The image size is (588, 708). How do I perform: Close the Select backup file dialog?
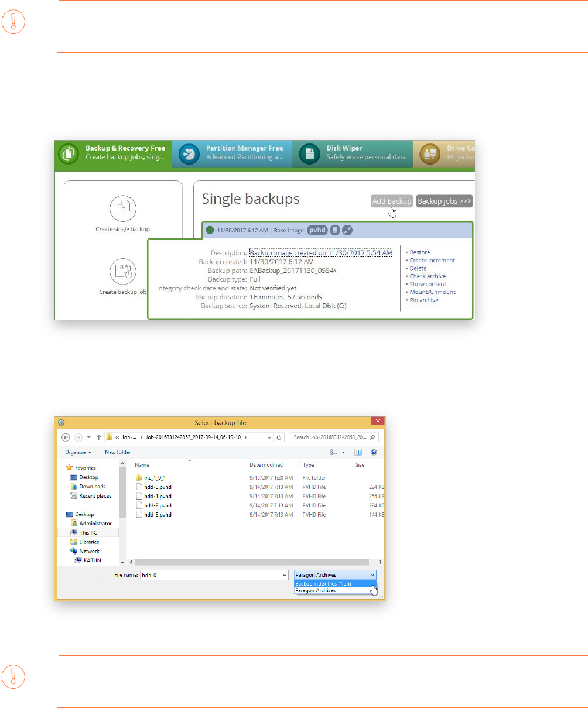(x=378, y=422)
